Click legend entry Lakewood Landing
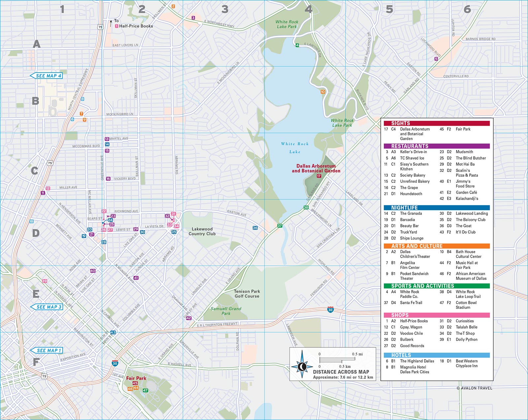The width and height of the screenshot is (528, 420). point(472,213)
